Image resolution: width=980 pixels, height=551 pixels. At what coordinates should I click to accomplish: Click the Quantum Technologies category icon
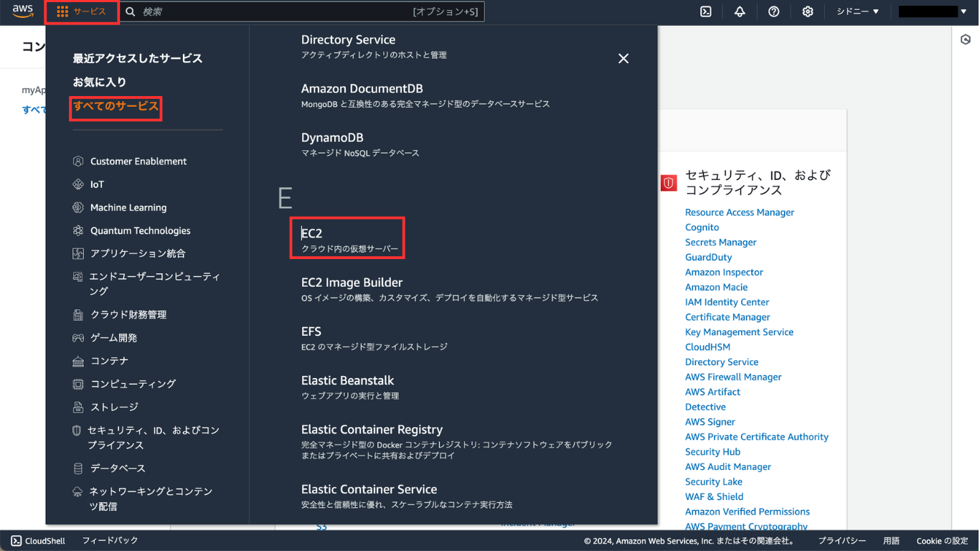78,230
